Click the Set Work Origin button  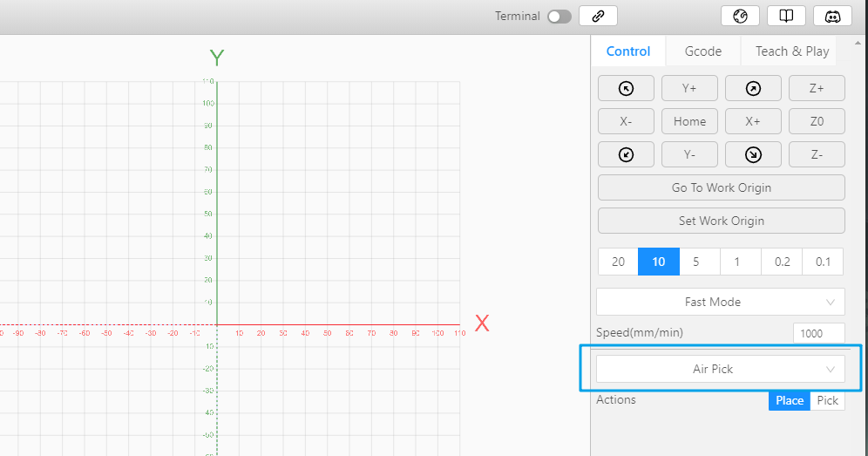pos(722,221)
